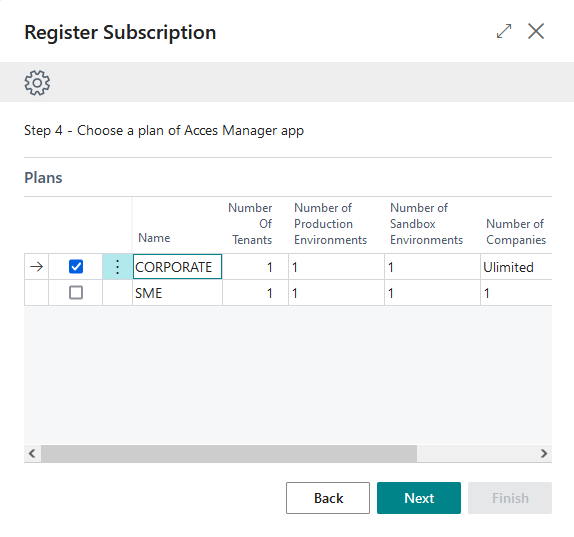Uncheck the CORPORATE plan checkbox
The width and height of the screenshot is (574, 537).
point(76,266)
